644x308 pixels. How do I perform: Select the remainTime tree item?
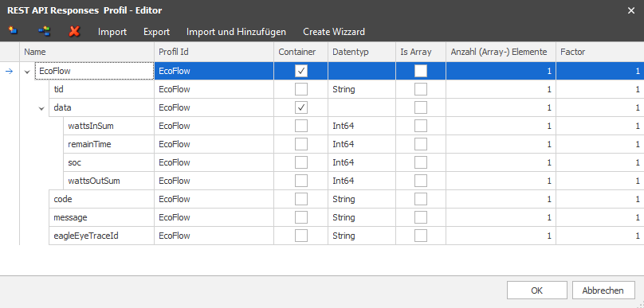pos(109,144)
